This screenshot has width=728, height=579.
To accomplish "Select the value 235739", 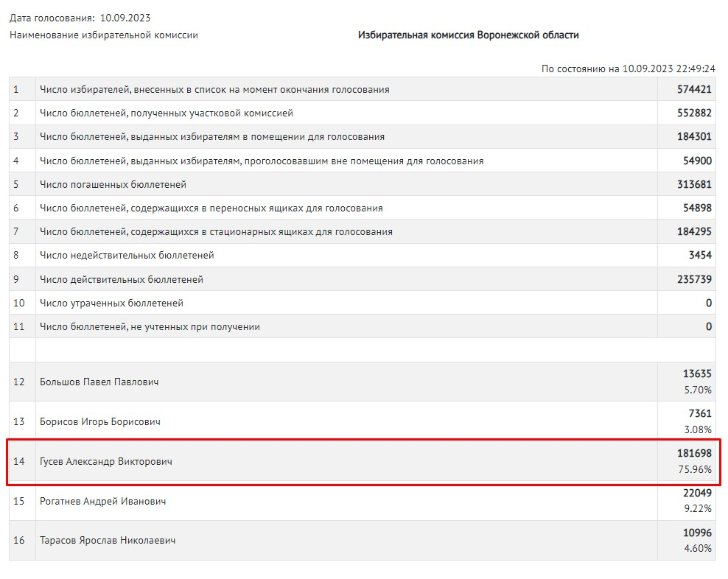I will tap(694, 279).
